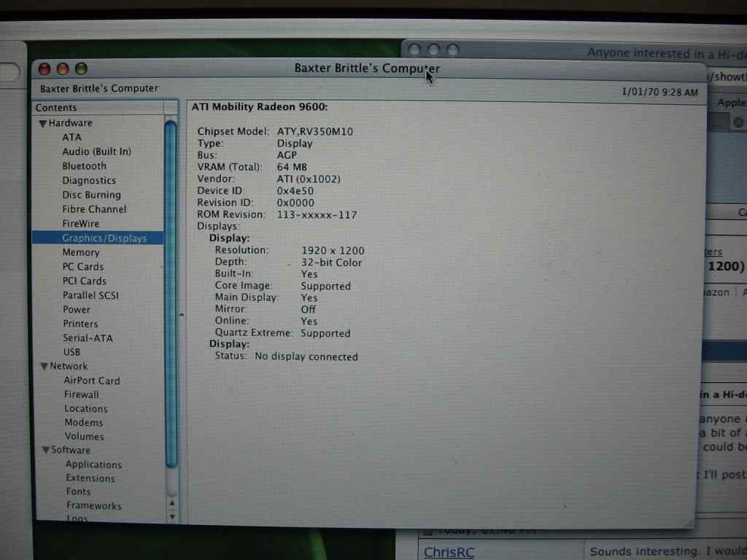This screenshot has height=560, width=747.
Task: Click the 1/01/70 9:28 AM timestamp
Action: point(659,92)
